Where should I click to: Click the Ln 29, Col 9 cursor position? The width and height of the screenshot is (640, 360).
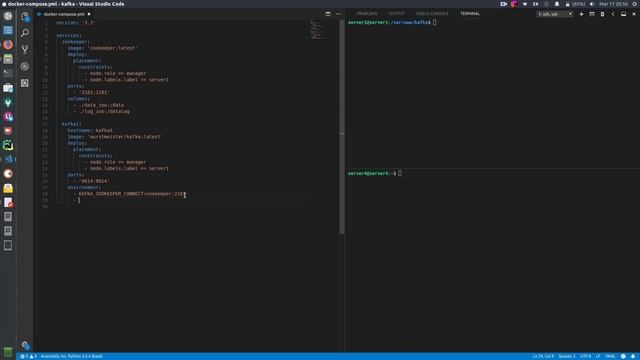pos(543,356)
